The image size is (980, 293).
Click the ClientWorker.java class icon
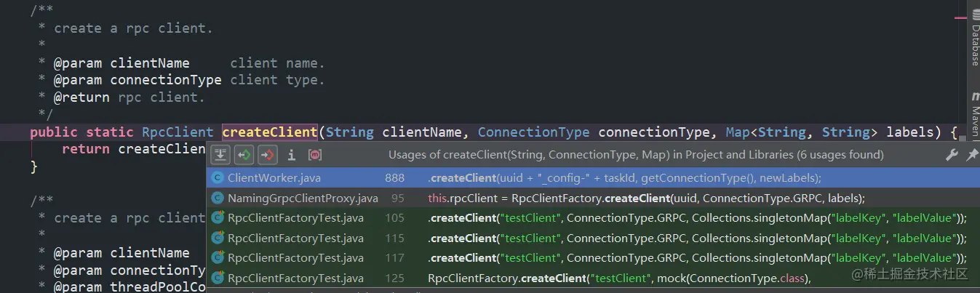click(217, 177)
